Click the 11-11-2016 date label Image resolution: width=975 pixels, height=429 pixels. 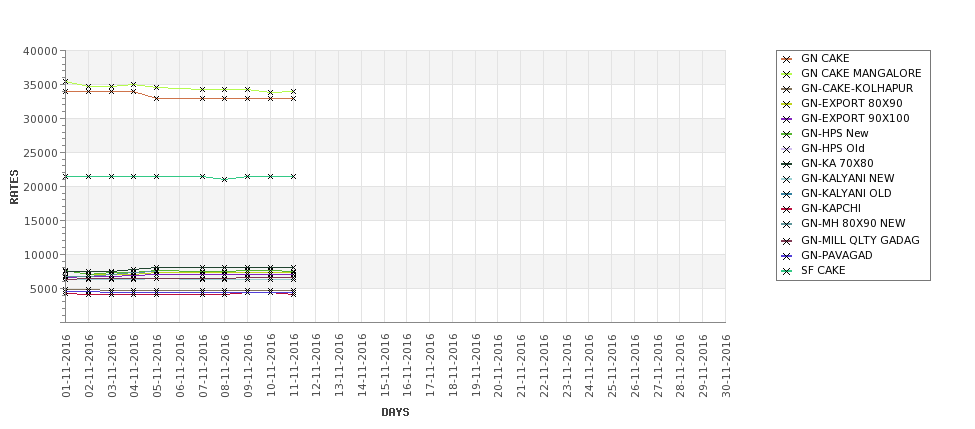coord(293,366)
